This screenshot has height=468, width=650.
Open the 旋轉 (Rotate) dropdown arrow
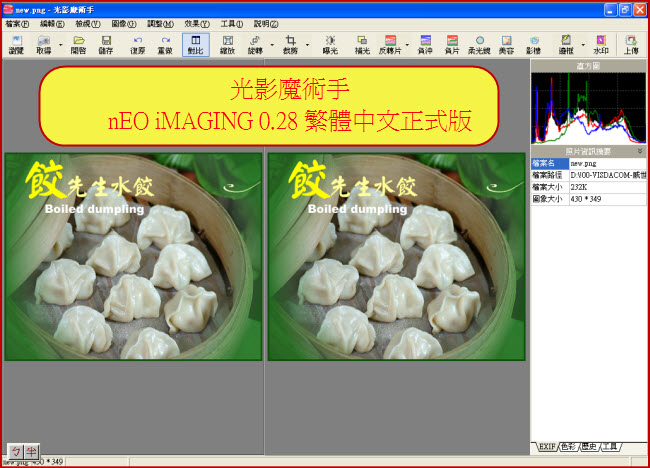tap(271, 44)
